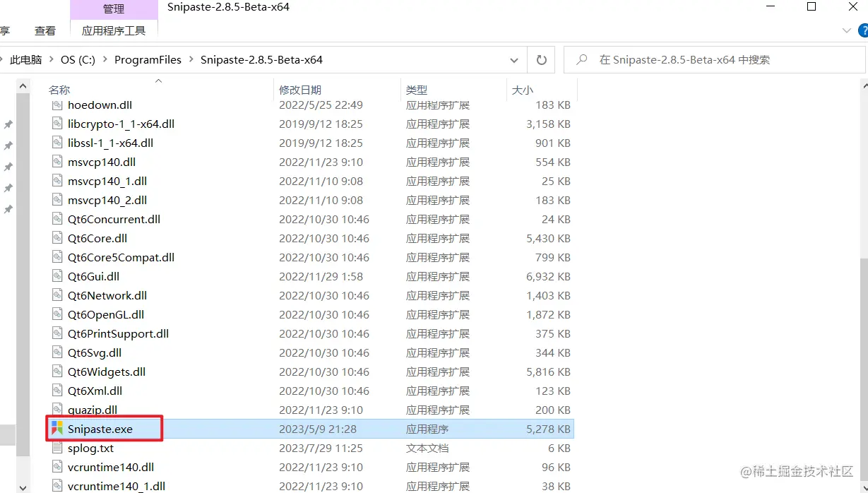This screenshot has width=868, height=493.
Task: Open the 管理 ribbon tab
Action: (x=114, y=9)
